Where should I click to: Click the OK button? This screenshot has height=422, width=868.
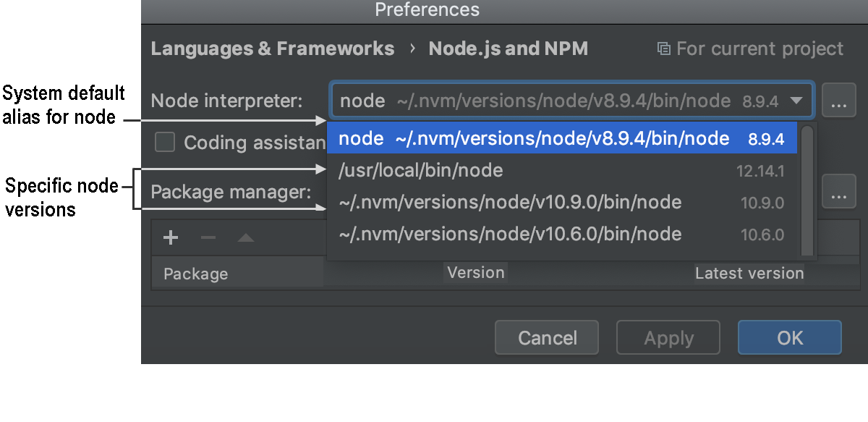coord(789,337)
